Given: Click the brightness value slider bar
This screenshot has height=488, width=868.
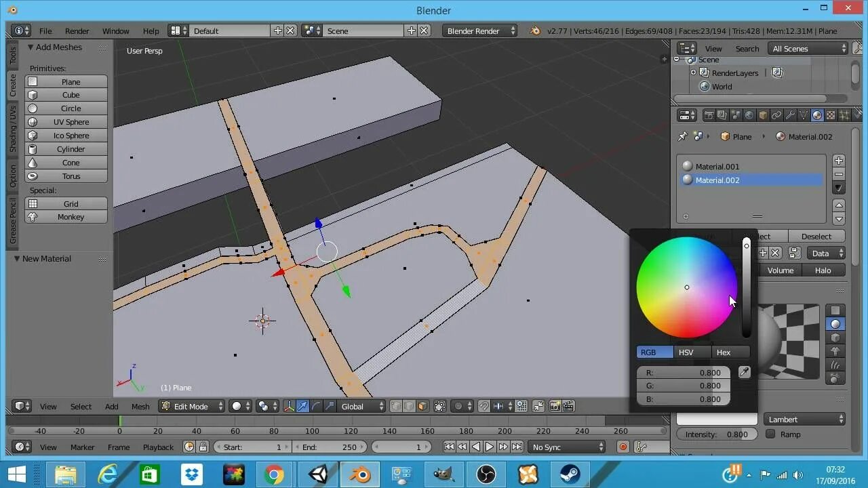Looking at the screenshot, I should [x=747, y=287].
